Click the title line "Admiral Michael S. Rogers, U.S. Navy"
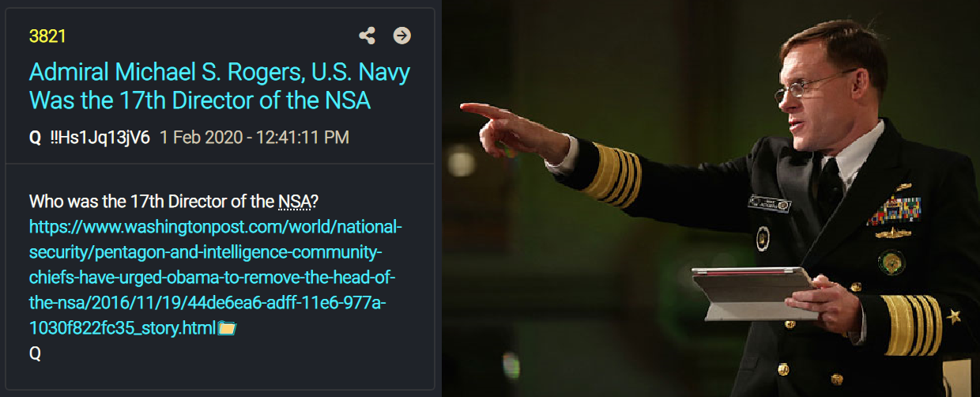Viewport: 980px width, 397px height. [x=220, y=73]
